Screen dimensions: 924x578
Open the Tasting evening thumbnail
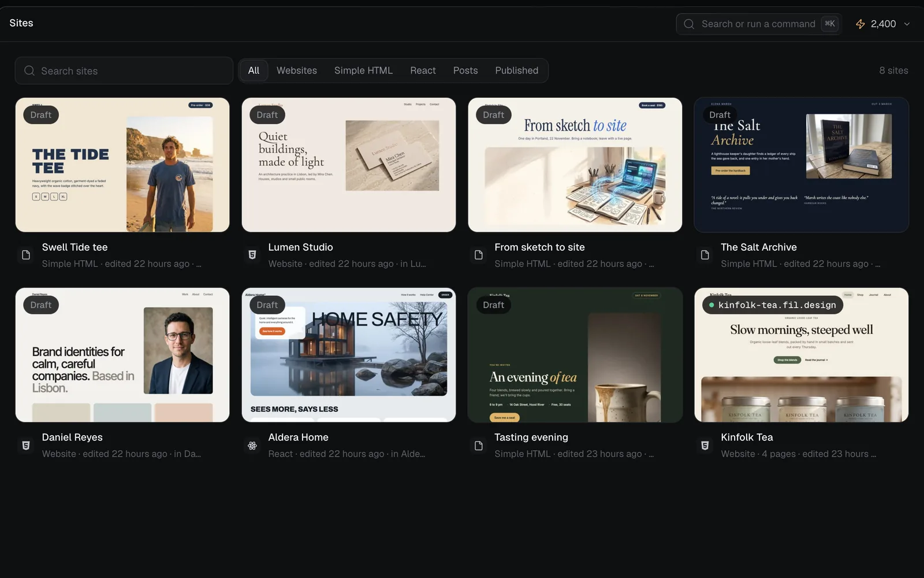pyautogui.click(x=575, y=355)
